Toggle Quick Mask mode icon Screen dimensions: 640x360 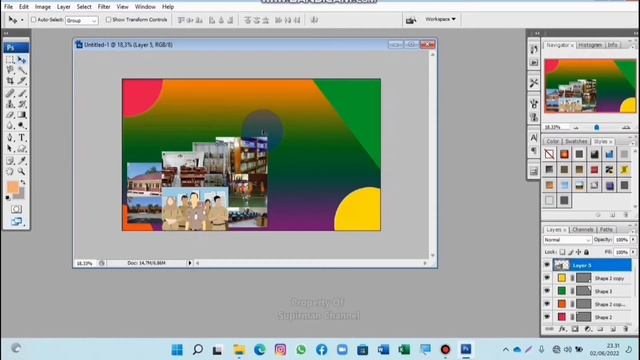tap(16, 209)
